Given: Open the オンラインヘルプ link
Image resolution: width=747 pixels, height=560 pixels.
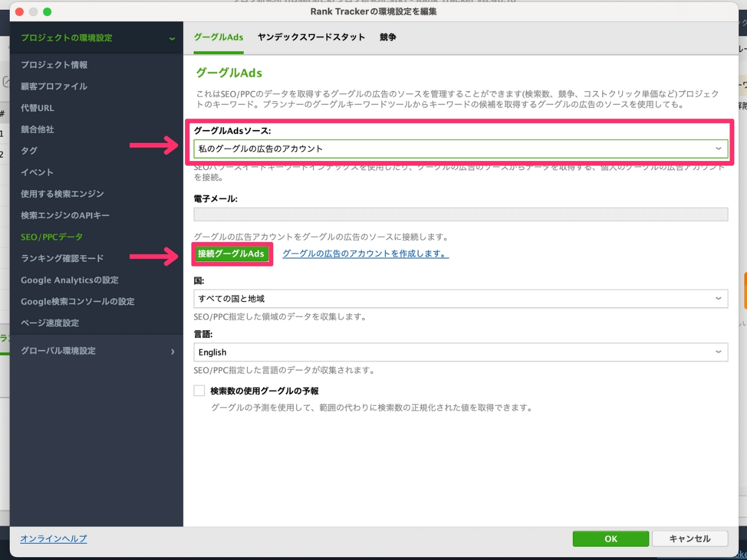Looking at the screenshot, I should [x=54, y=538].
